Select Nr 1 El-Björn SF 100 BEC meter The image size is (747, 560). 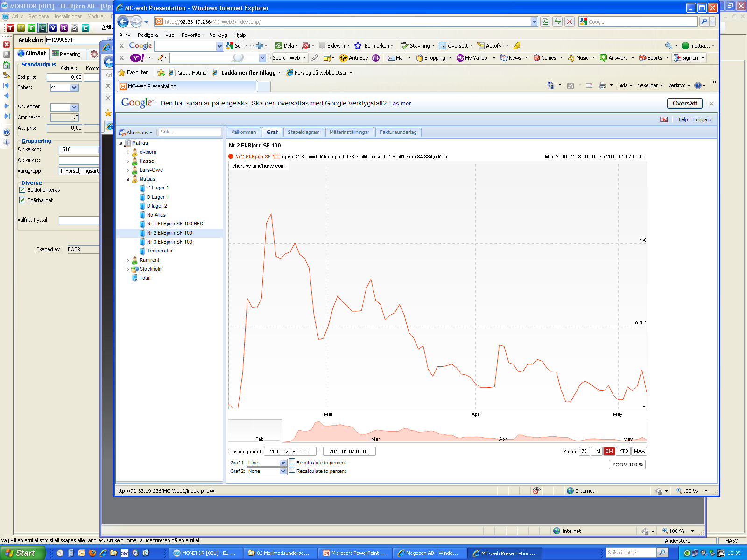[x=175, y=224]
